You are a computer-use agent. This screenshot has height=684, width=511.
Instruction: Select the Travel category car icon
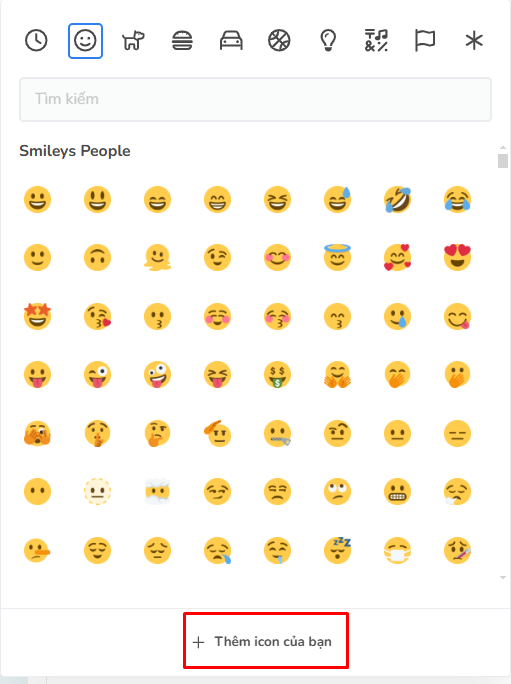click(231, 41)
